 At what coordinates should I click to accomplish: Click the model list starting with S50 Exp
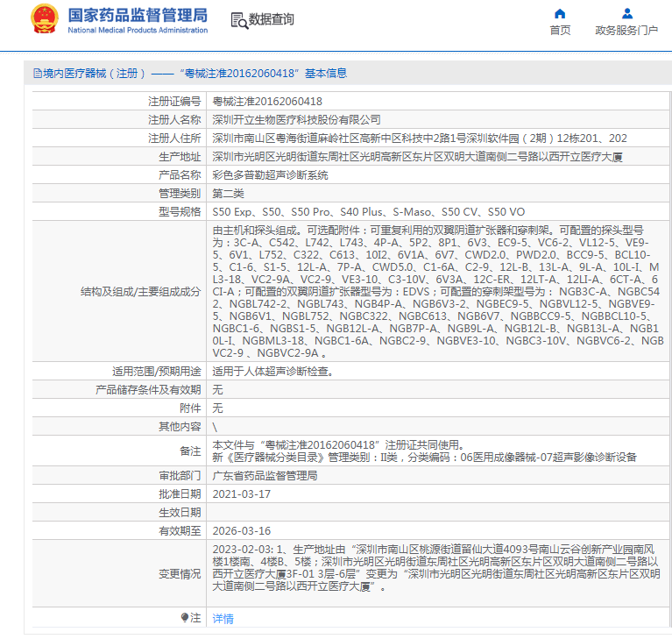point(368,211)
